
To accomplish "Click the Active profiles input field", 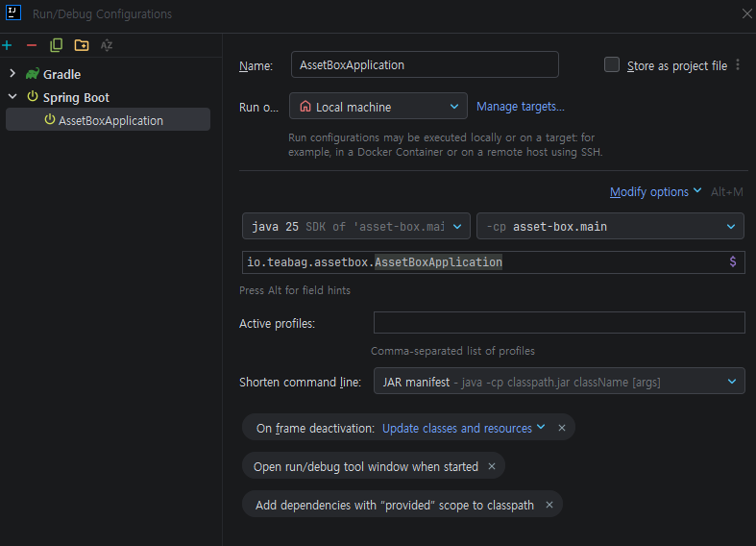I will 559,322.
